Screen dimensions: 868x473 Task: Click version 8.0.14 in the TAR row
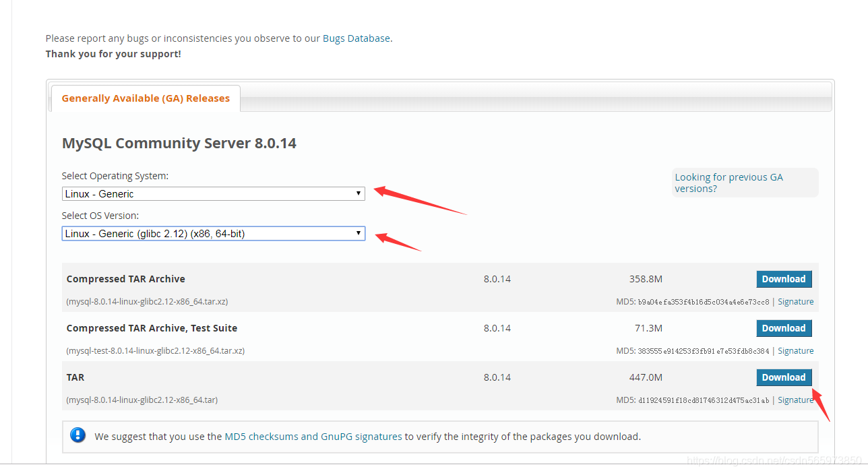click(497, 377)
